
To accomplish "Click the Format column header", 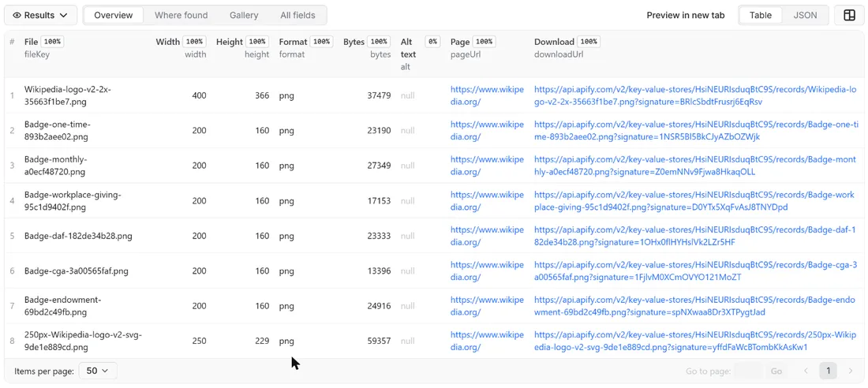I will point(293,42).
